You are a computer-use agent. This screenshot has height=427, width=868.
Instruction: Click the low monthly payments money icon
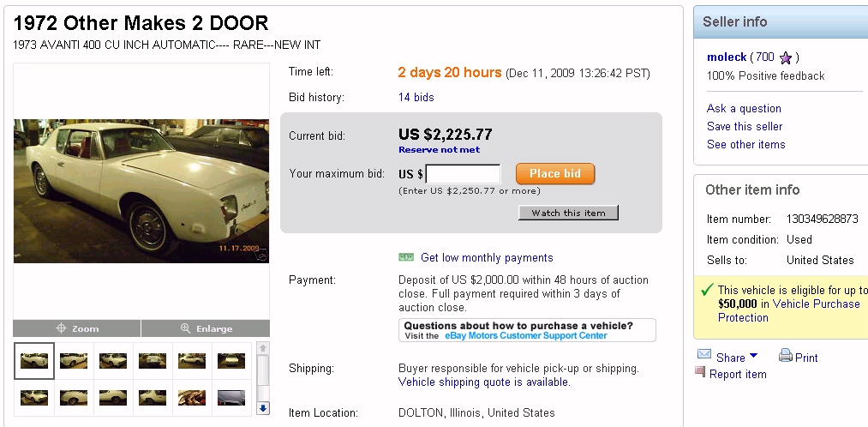point(406,257)
